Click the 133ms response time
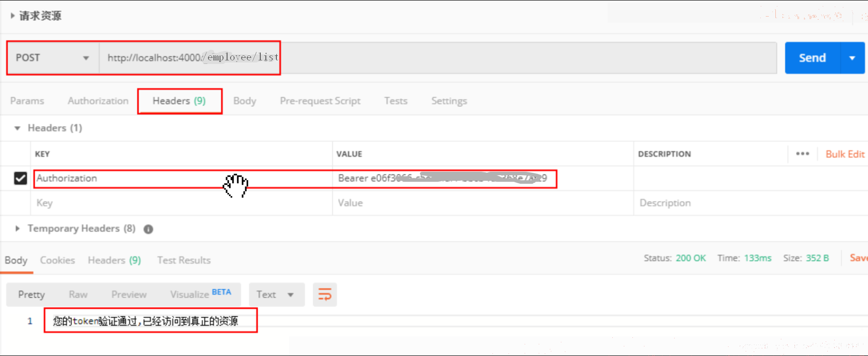The width and height of the screenshot is (868, 356). point(758,258)
